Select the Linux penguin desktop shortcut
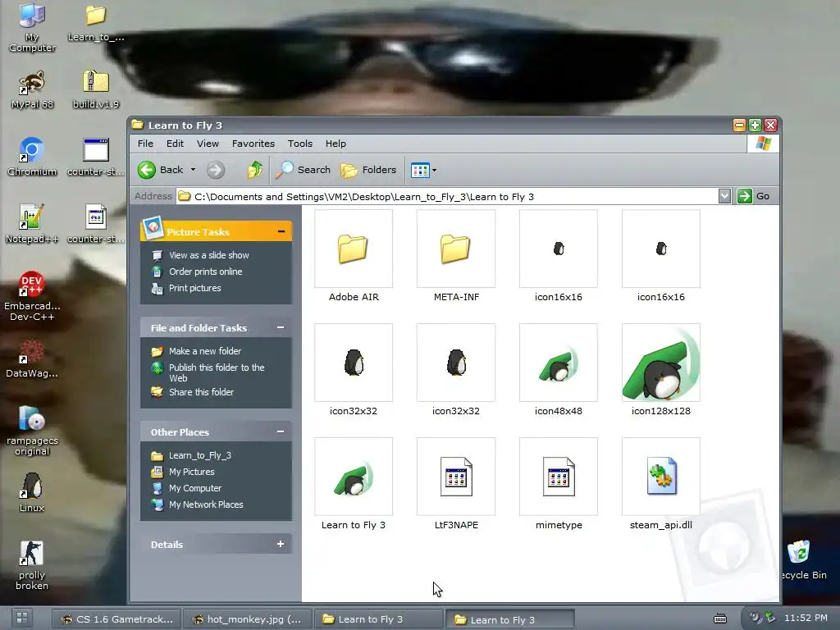This screenshot has width=840, height=630. point(32,492)
